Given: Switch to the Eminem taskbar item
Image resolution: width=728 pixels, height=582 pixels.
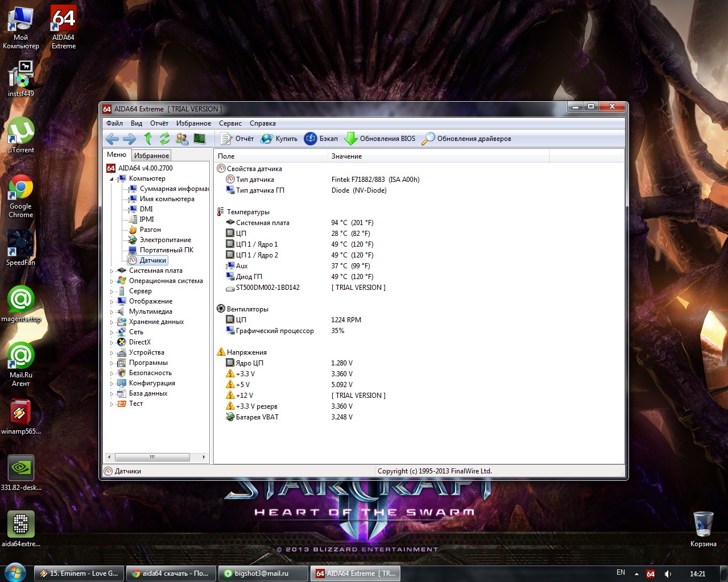Looking at the screenshot, I should pos(78,573).
